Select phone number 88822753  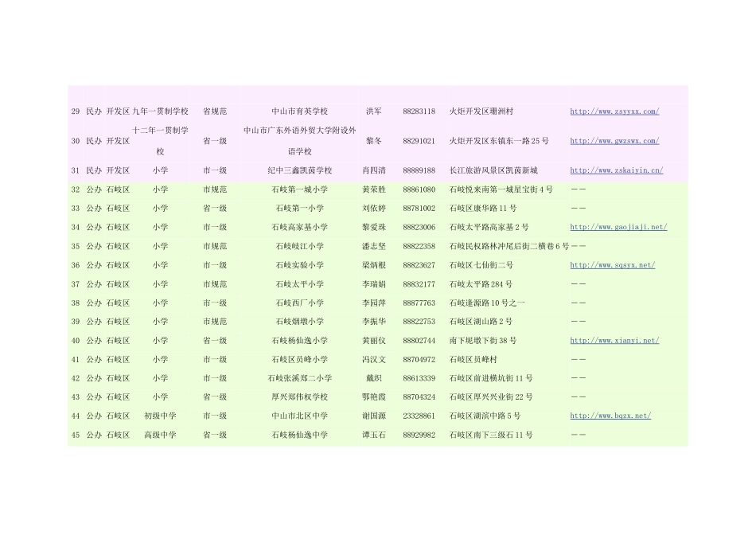pos(419,322)
